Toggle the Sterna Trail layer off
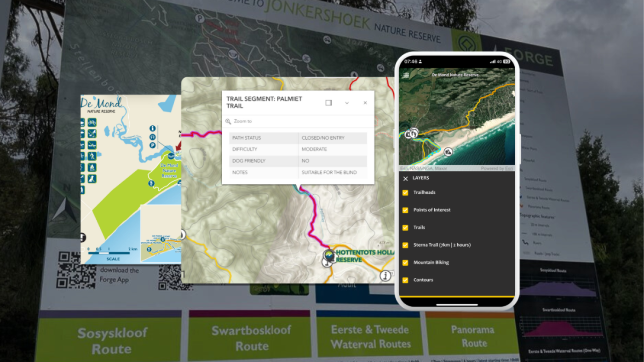644x362 pixels. [x=405, y=245]
